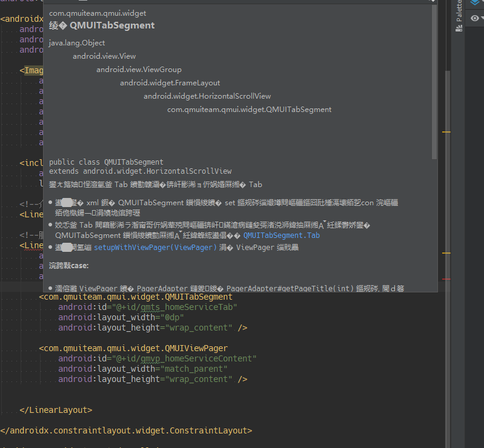Click java.lang.Object in the class hierarchy
Image resolution: width=484 pixels, height=448 pixels.
pyautogui.click(x=77, y=43)
